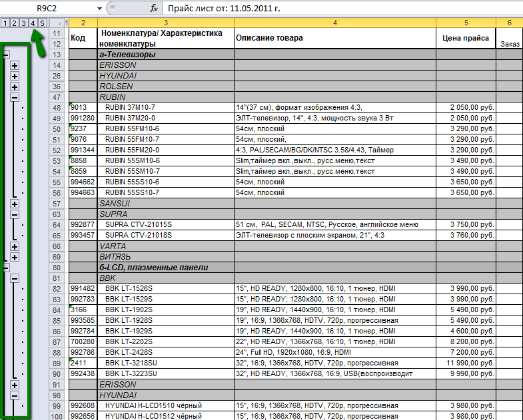Open the Name Box dropdown arrow

99,9
